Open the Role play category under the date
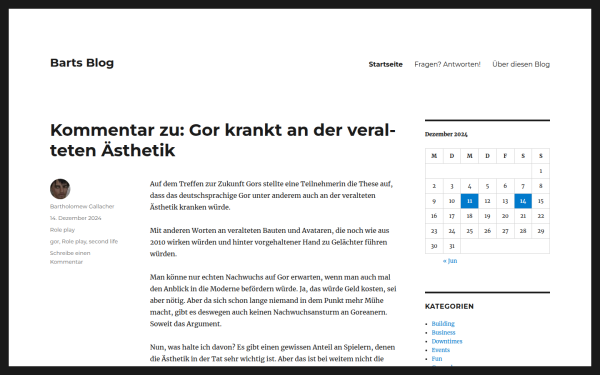 pos(62,230)
